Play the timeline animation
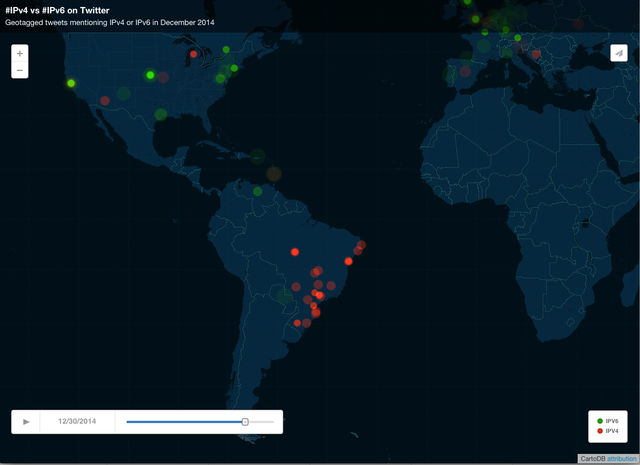The image size is (640, 465). pos(26,422)
